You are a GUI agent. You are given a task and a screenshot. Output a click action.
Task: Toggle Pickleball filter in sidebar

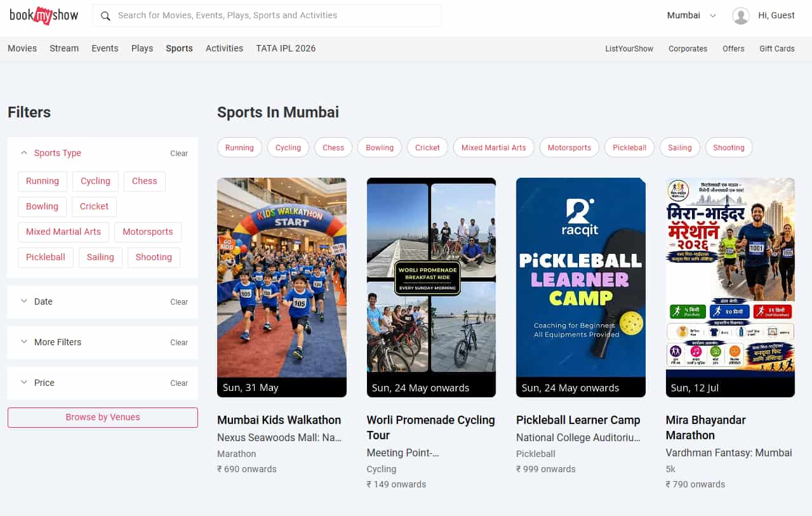tap(46, 257)
